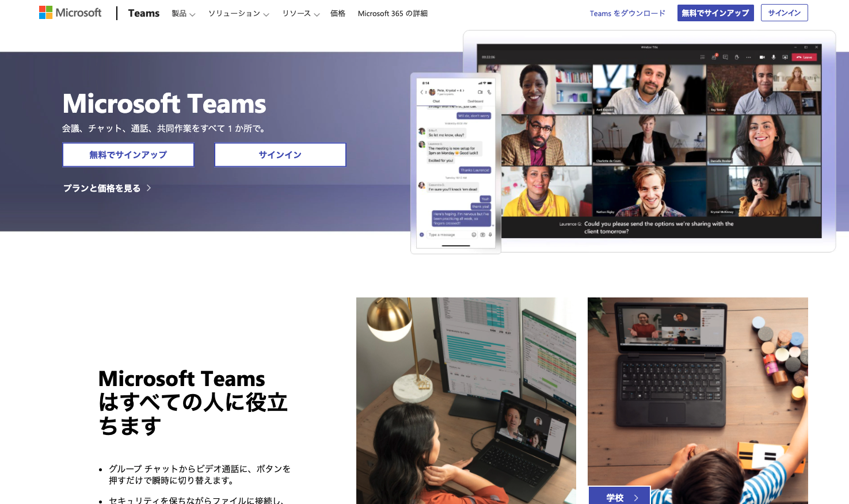Open the プランと価格を見る link
849x504 pixels.
pyautogui.click(x=102, y=188)
